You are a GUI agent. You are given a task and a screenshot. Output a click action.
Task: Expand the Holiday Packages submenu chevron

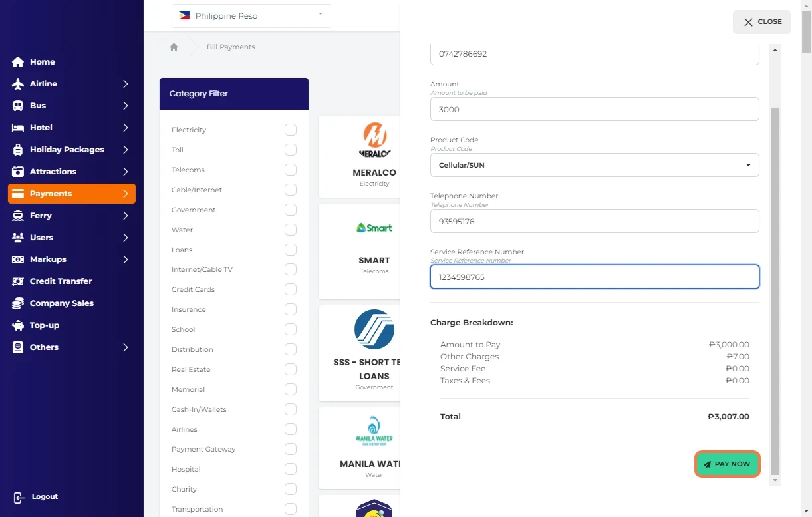pyautogui.click(x=125, y=150)
